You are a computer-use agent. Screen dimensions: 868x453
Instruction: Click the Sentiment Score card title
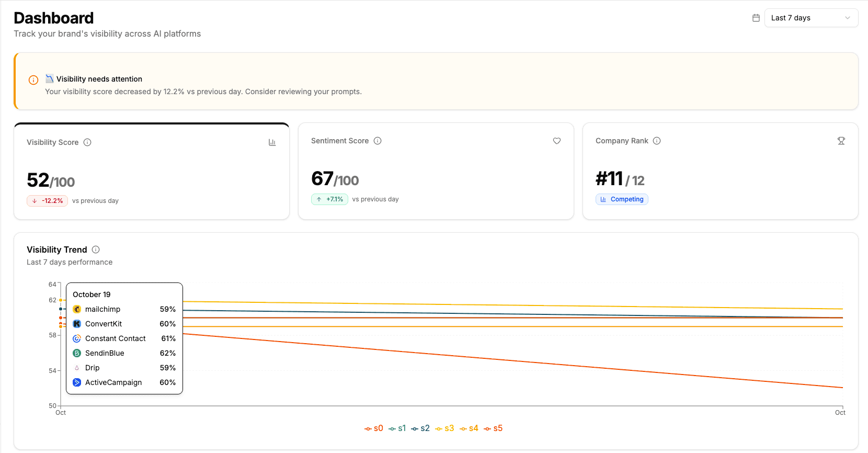pyautogui.click(x=340, y=141)
